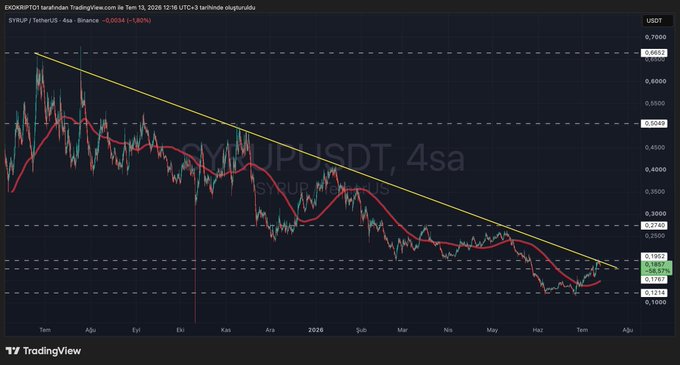Click the Şub label on time axis
Viewport: 680px width, 365px height.
(361, 330)
